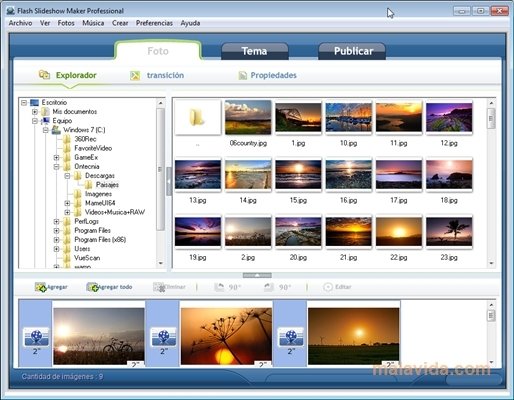Select the Escritorio desktop icon in the tree
The image size is (514, 400).
pyautogui.click(x=34, y=102)
